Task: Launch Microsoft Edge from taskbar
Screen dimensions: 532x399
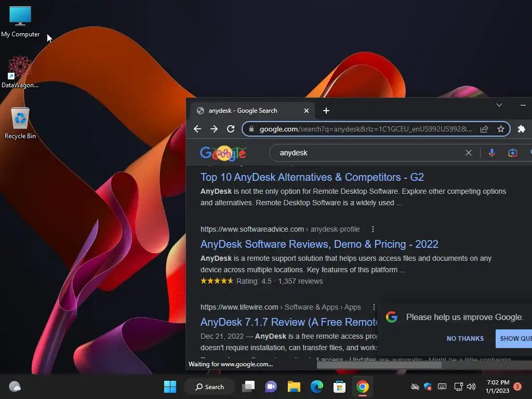Action: [316, 387]
